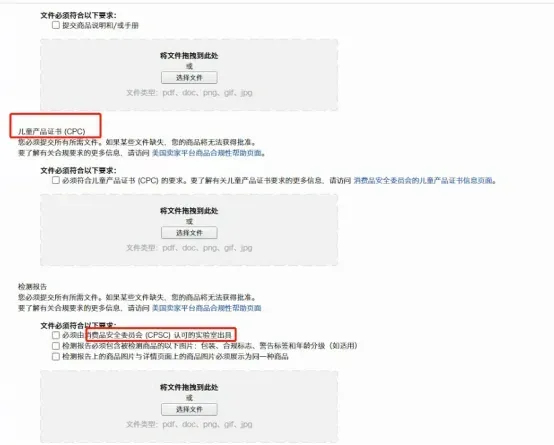This screenshot has height=445, width=554.
Task: Click 文件必须符合以下要求 label above the CPC checkbox
Action: [78, 170]
